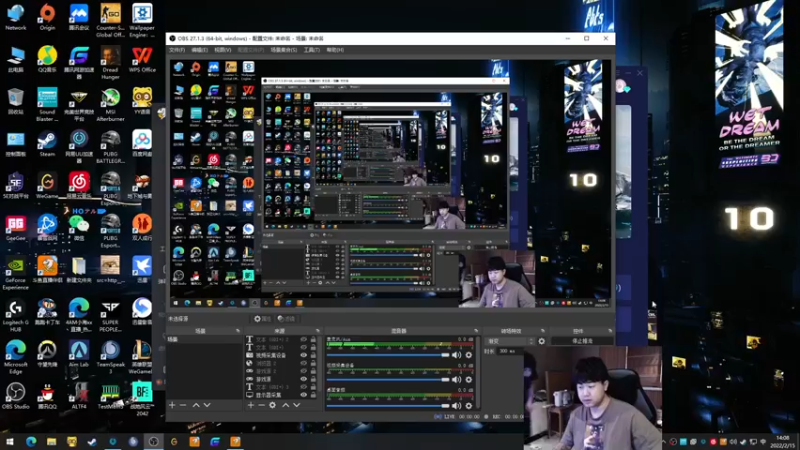Add a new source with the plus icon

coord(251,405)
